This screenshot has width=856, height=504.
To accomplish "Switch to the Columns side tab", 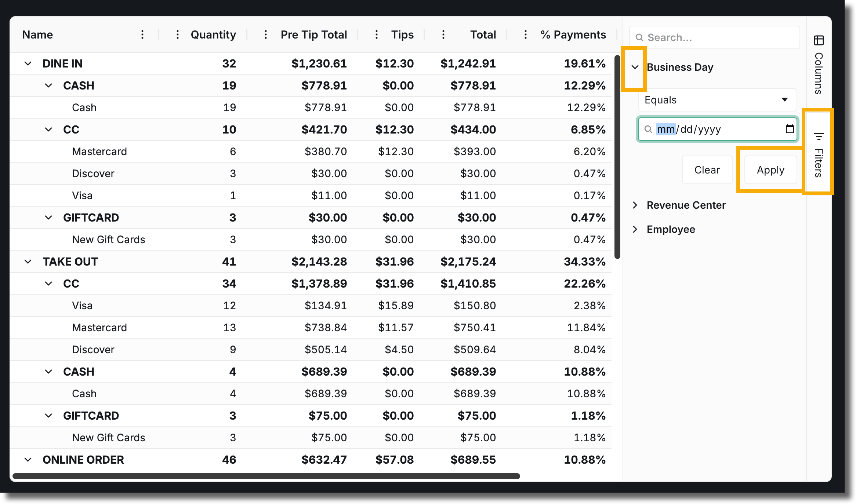I will pos(819,64).
